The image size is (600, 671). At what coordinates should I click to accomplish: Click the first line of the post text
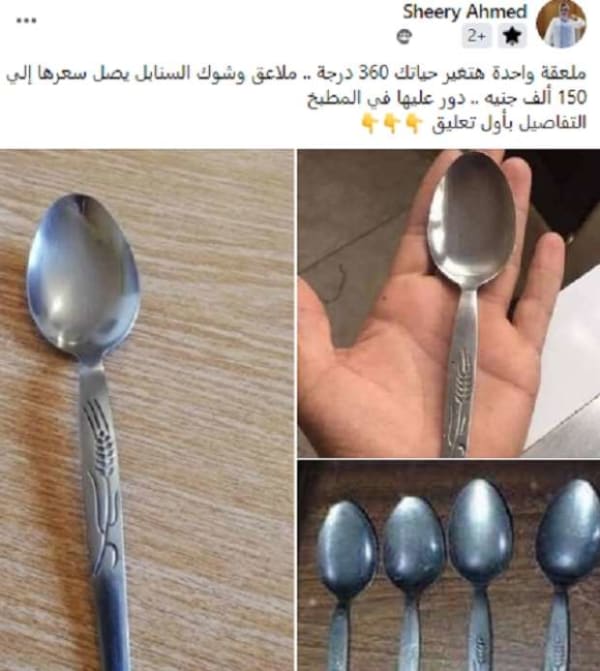pos(296,74)
